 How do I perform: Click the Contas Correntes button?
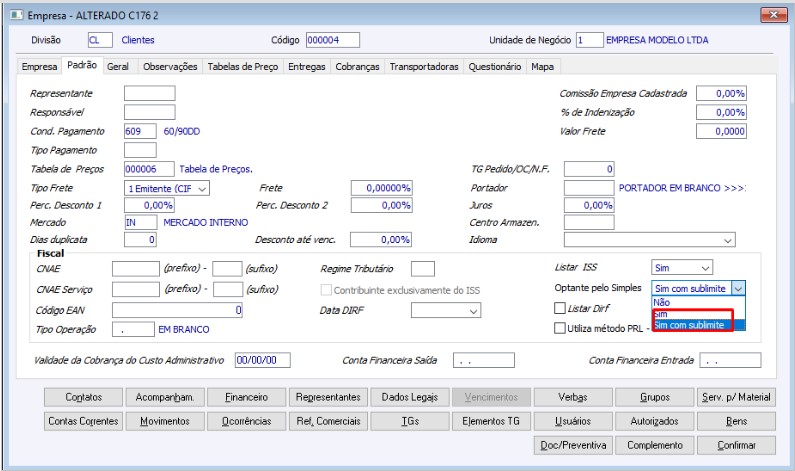point(83,421)
